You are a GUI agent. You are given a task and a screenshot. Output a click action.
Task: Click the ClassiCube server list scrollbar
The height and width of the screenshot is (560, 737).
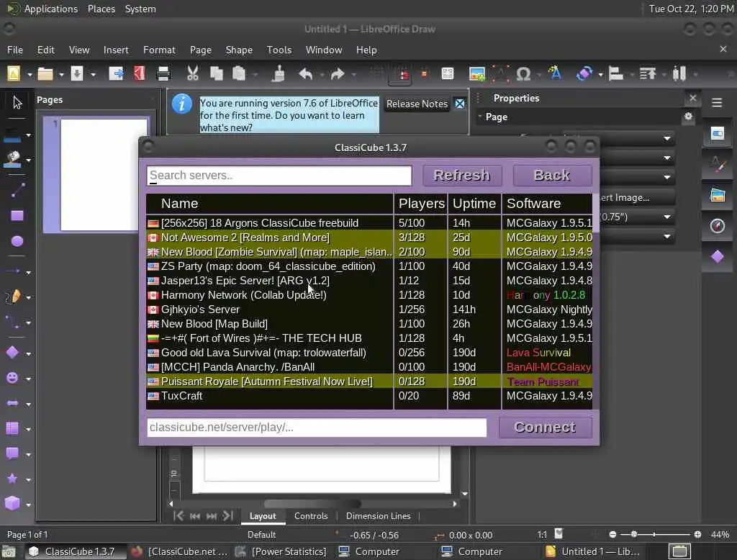(x=595, y=213)
